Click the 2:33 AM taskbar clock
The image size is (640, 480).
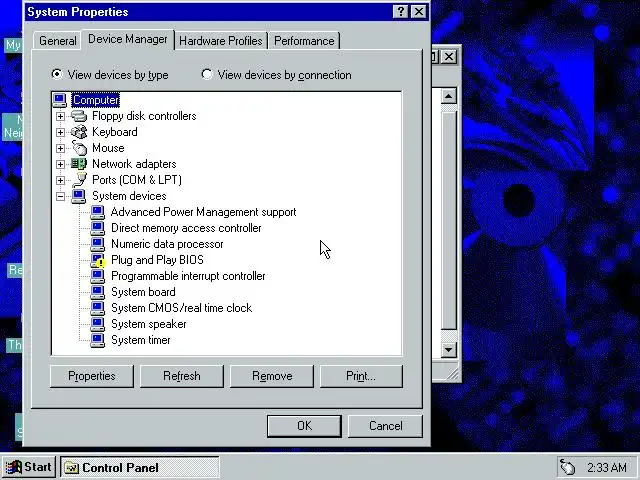coord(607,467)
